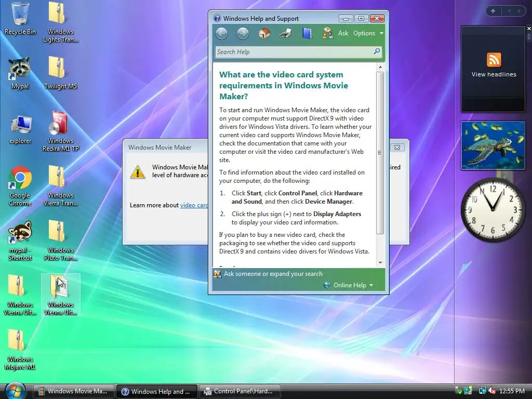Minimize the Windows Help and Support window
Viewport: 532px width, 399px height.
click(x=345, y=19)
